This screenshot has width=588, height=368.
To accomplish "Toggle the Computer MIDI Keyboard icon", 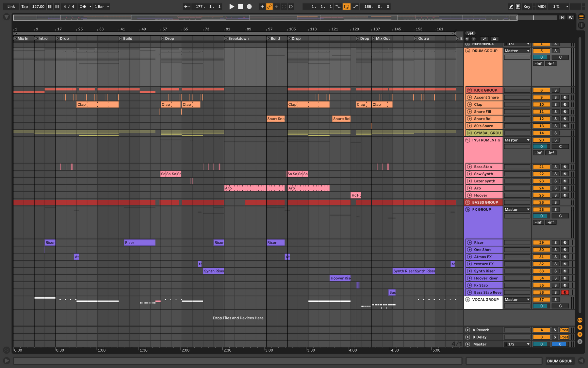I will [518, 7].
